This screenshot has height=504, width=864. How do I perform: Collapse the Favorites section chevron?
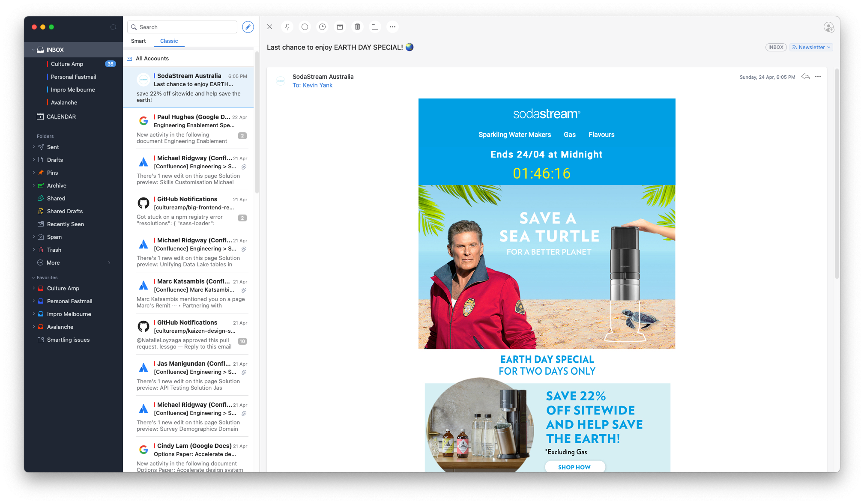(x=33, y=277)
